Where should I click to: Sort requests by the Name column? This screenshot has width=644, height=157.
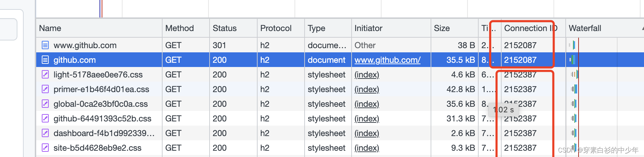point(50,28)
